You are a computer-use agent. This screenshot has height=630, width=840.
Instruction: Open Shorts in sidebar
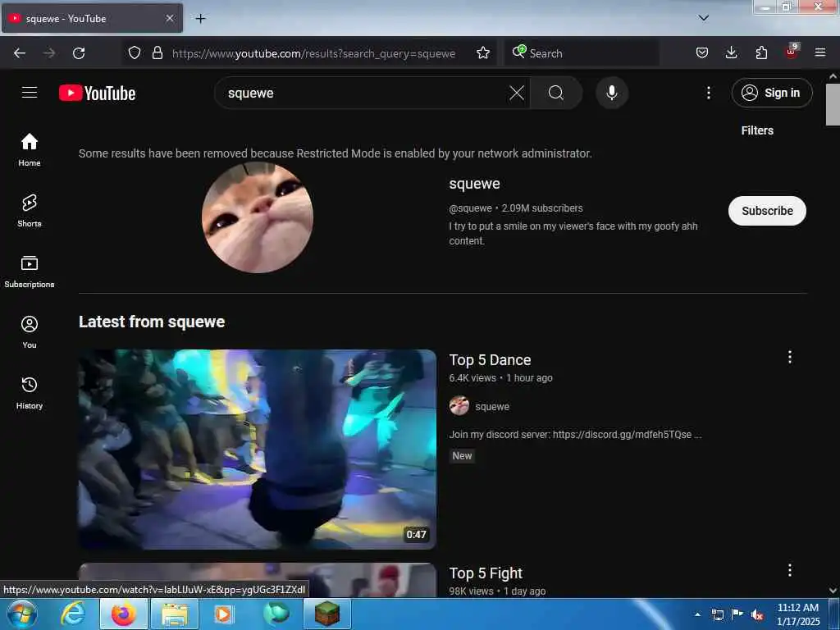(30, 211)
